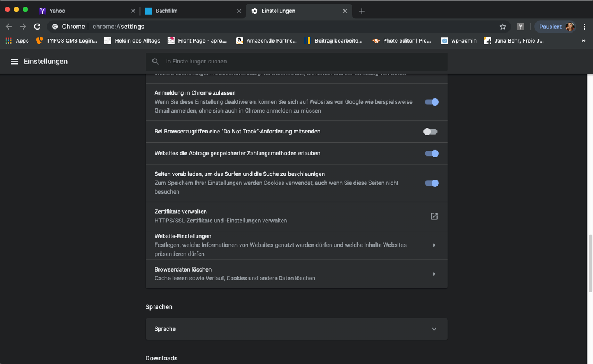Screen dimensions: 593x364
Task: Click the page vertical scrollbar thumb
Action: pyautogui.click(x=591, y=263)
